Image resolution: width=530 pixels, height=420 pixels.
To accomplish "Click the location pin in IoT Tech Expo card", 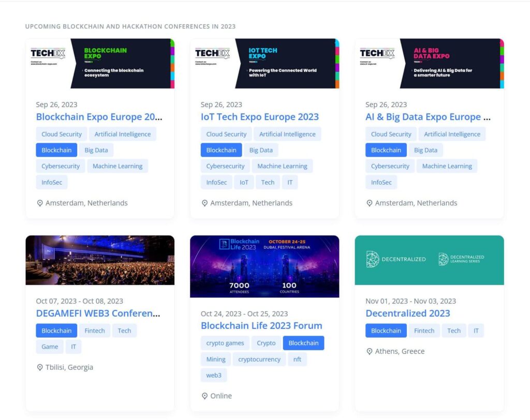I will (x=204, y=203).
